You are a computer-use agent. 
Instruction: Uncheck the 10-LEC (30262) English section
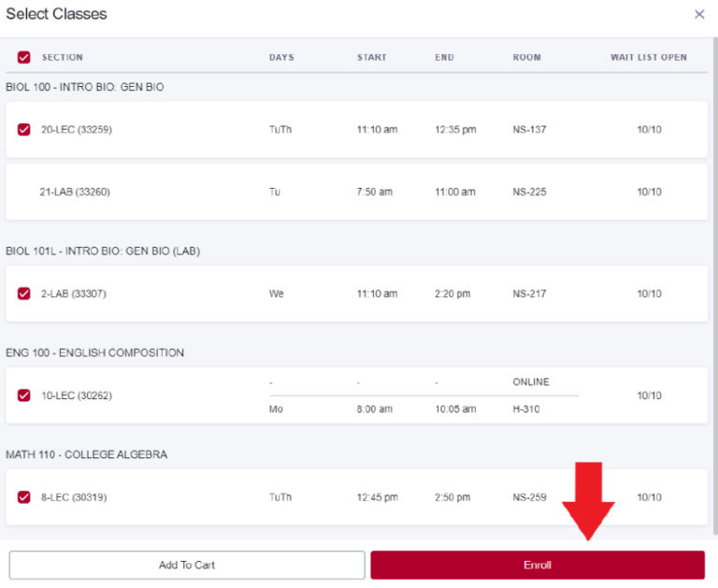point(24,395)
